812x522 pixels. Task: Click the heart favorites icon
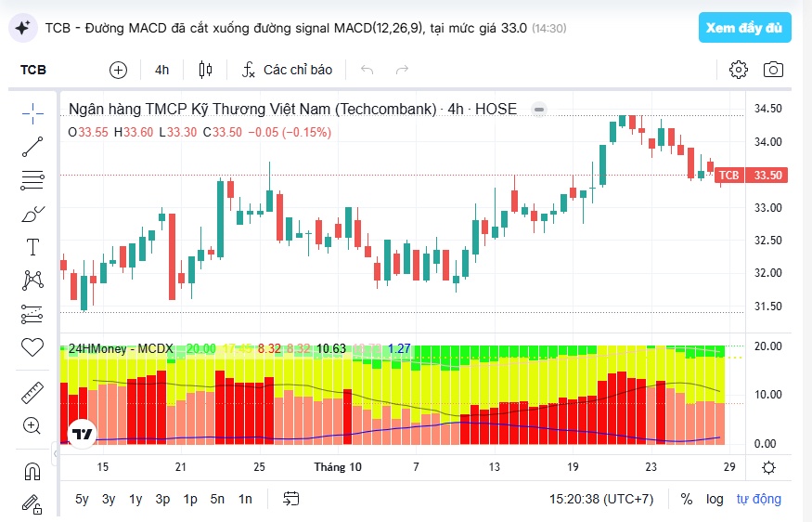[x=32, y=346]
